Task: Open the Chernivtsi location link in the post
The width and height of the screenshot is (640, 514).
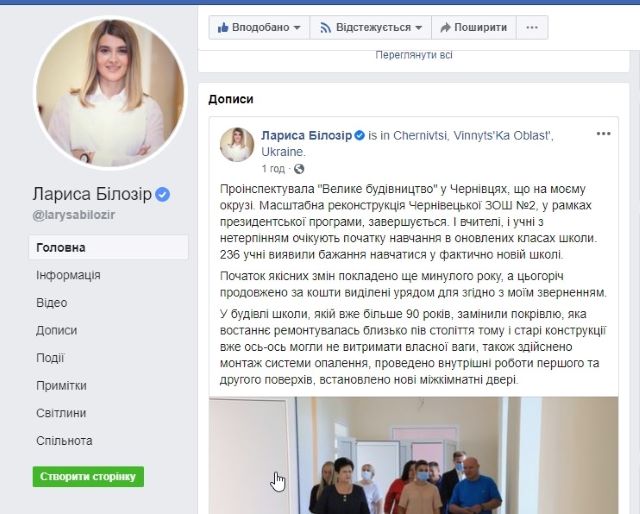Action: point(420,136)
